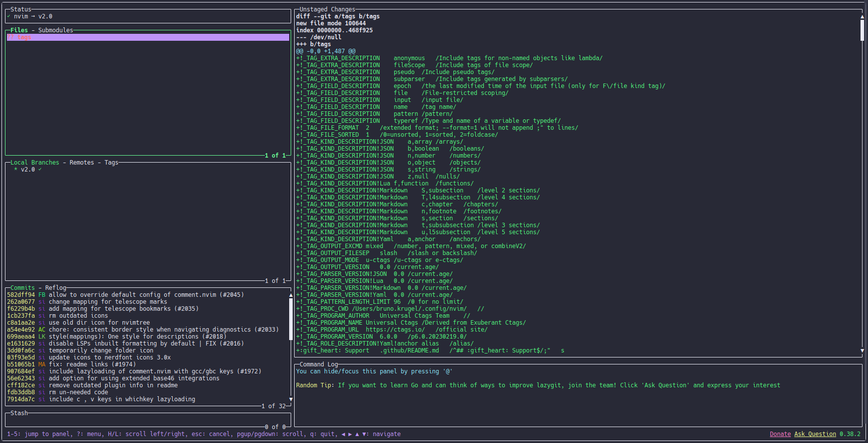Click the 'new file mode 100644' line
868x443 pixels.
tap(331, 23)
